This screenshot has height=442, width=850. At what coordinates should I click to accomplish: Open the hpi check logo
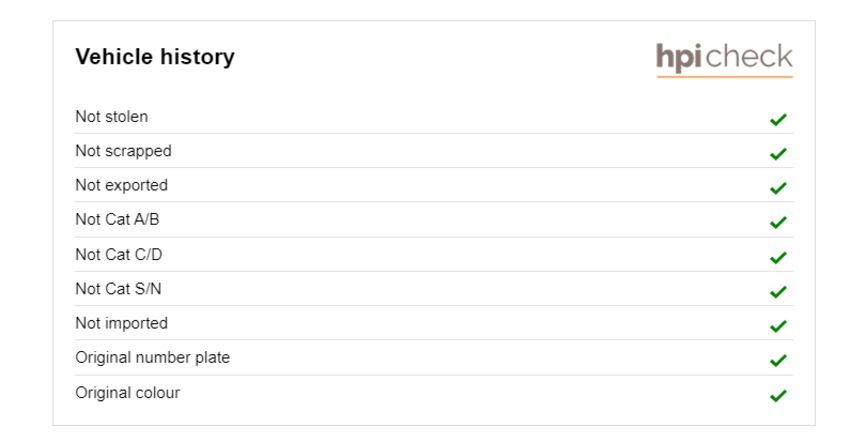coord(724,59)
